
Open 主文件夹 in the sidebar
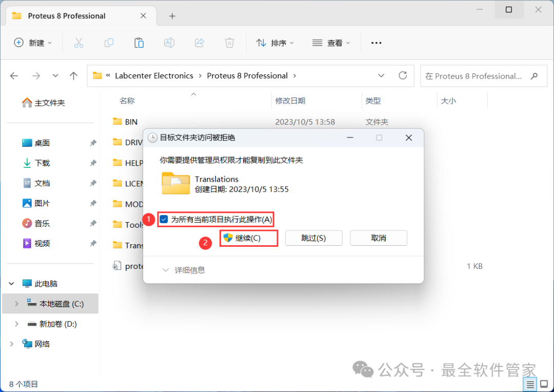[x=43, y=103]
